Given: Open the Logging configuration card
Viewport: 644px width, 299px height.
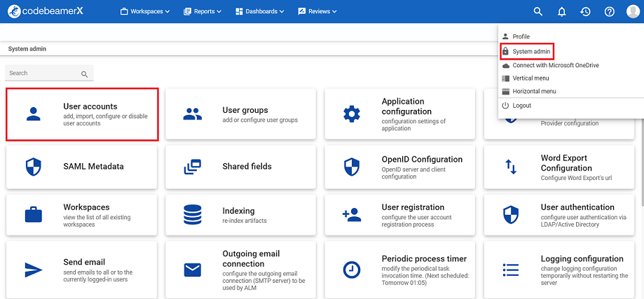Looking at the screenshot, I should click(x=563, y=268).
